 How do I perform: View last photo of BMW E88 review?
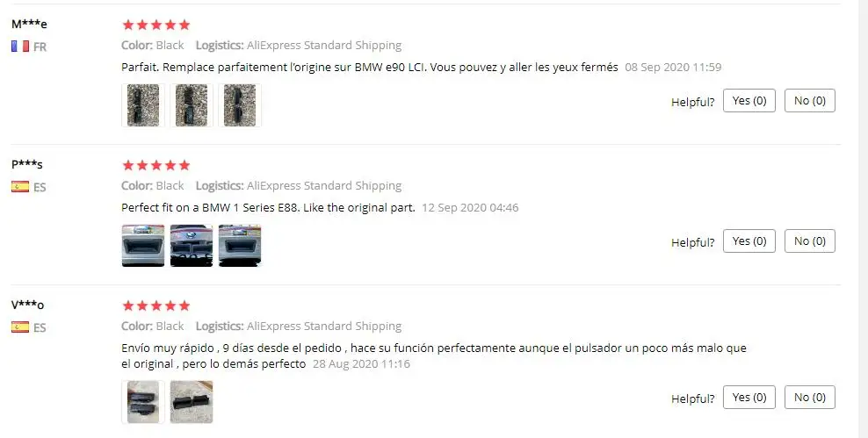[240, 246]
